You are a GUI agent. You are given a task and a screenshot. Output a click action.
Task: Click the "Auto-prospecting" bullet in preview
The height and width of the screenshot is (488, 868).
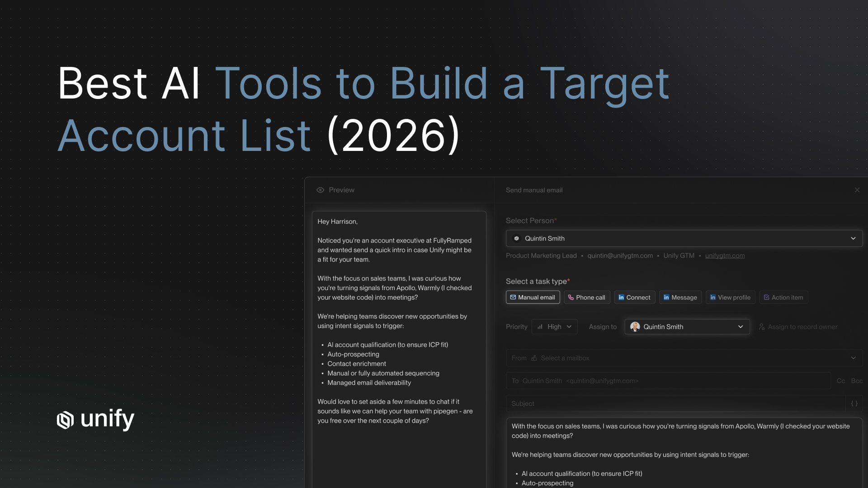coord(353,354)
